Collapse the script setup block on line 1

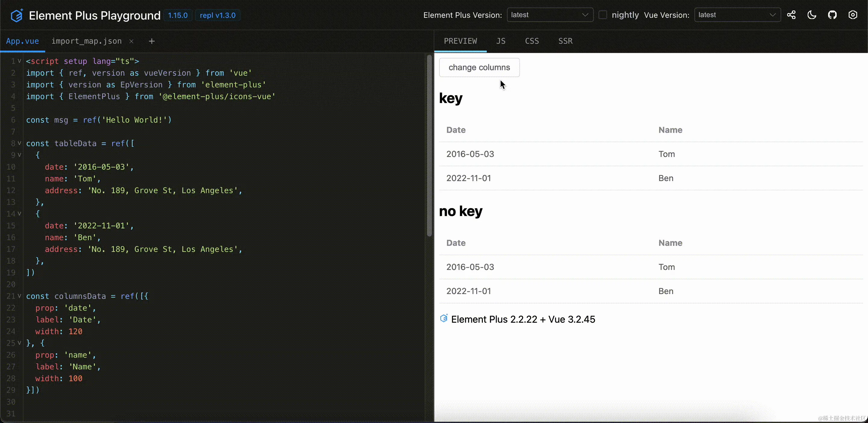pos(19,61)
